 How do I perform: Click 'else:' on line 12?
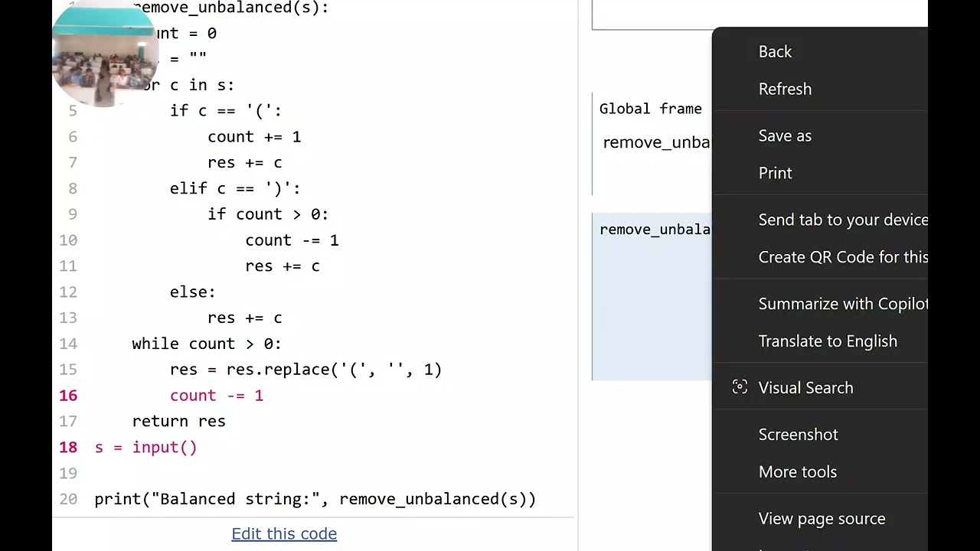[193, 292]
